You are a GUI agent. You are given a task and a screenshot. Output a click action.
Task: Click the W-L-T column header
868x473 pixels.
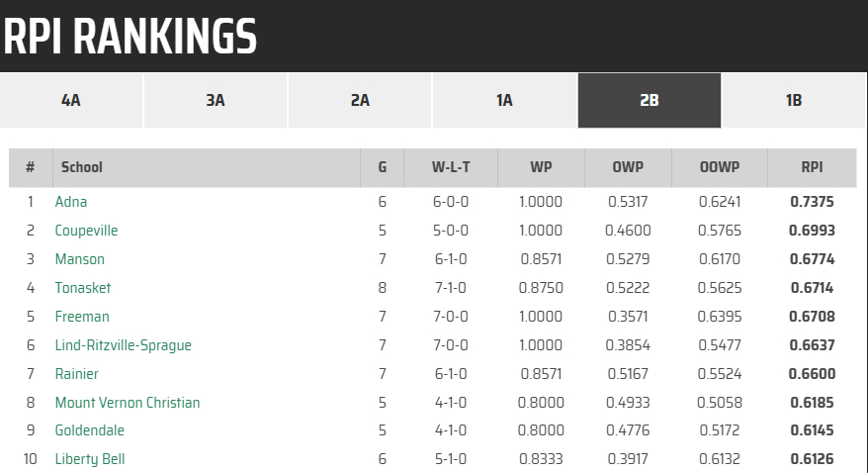[x=451, y=167]
